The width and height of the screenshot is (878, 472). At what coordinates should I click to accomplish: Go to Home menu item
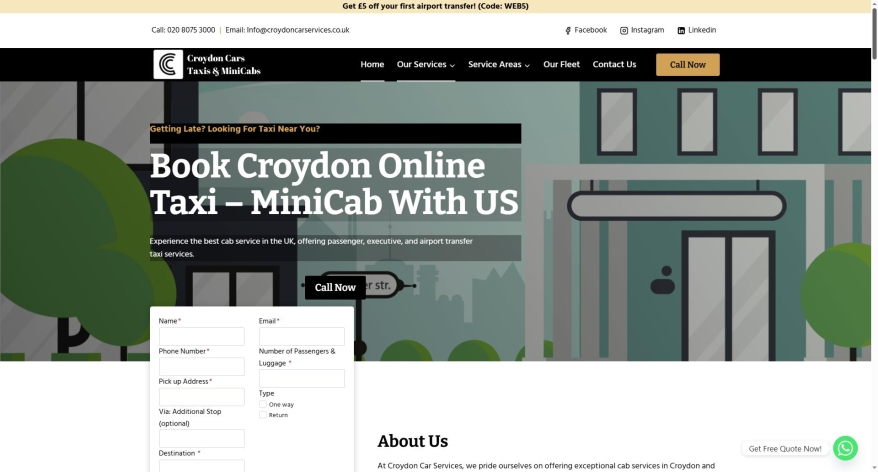tap(372, 64)
